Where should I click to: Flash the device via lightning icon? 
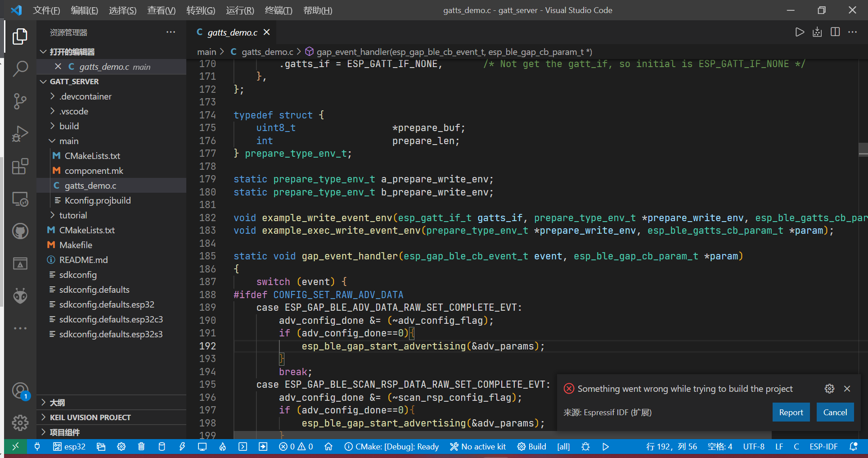click(182, 446)
